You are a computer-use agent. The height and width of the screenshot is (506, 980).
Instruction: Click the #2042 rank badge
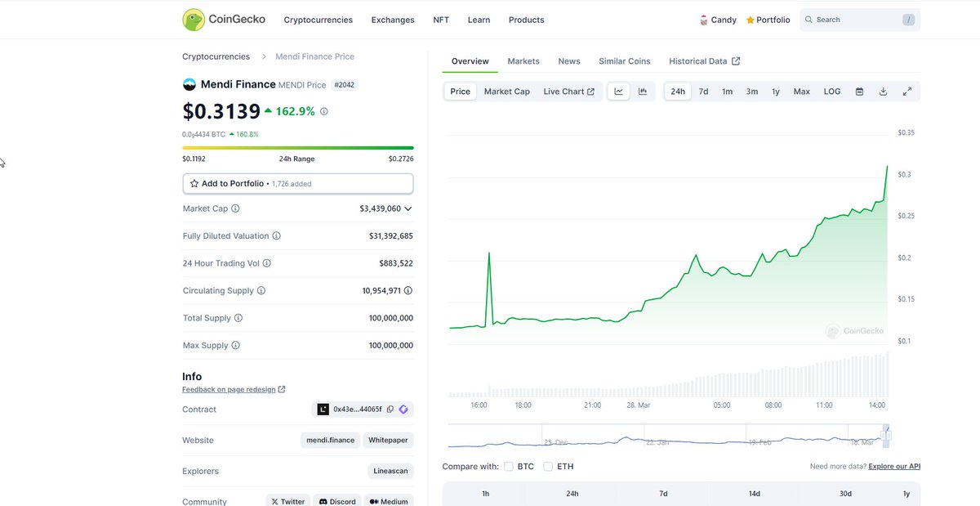point(345,85)
